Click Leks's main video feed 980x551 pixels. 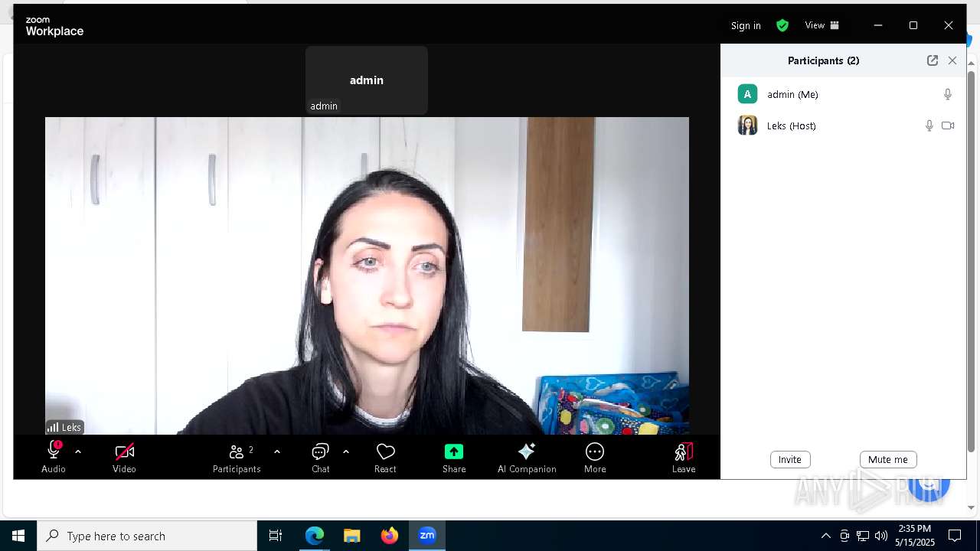tap(367, 275)
